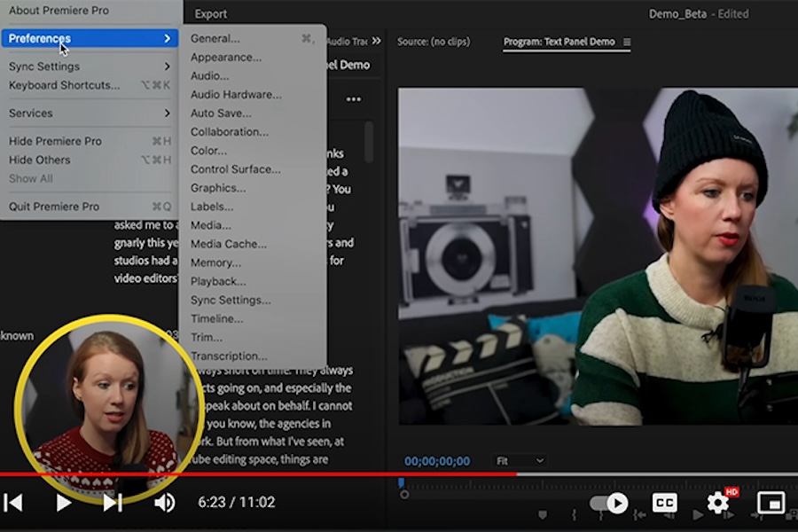Click the Demo_Beta project title
This screenshot has width=798, height=532.
click(x=677, y=14)
